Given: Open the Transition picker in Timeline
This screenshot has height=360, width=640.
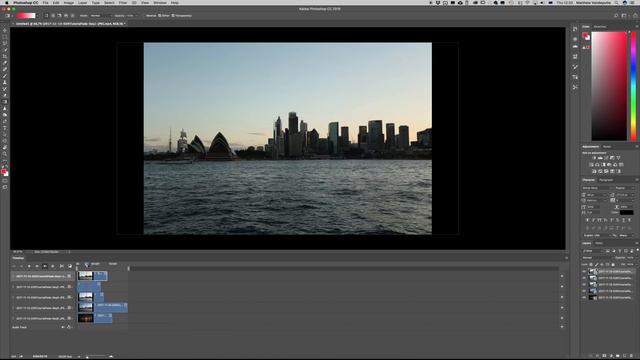Looking at the screenshot, I should tap(69, 266).
